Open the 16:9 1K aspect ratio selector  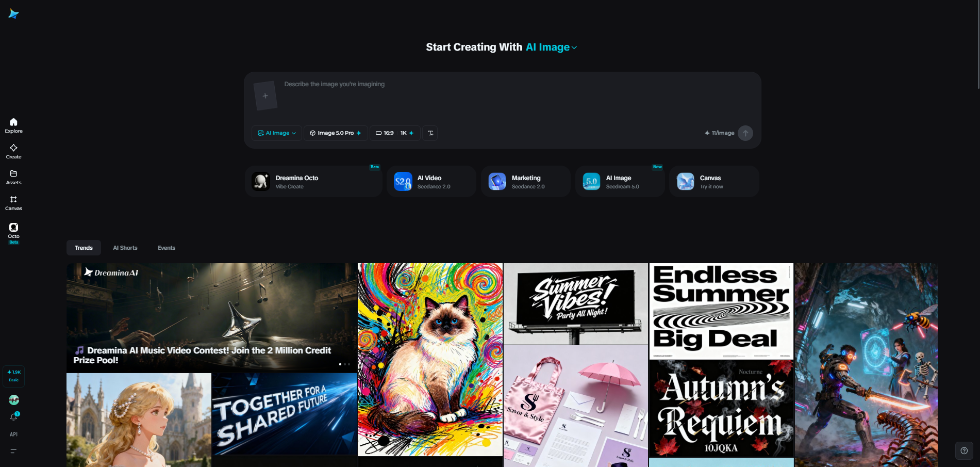(395, 133)
